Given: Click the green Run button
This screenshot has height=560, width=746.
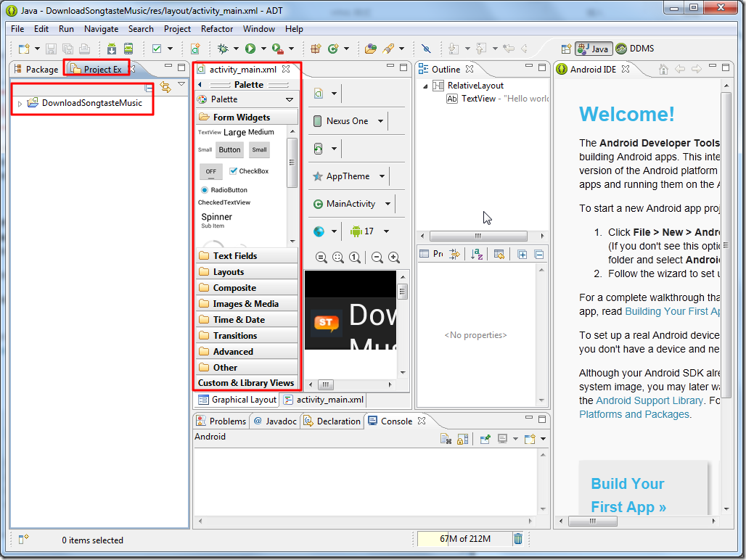Looking at the screenshot, I should pyautogui.click(x=250, y=49).
